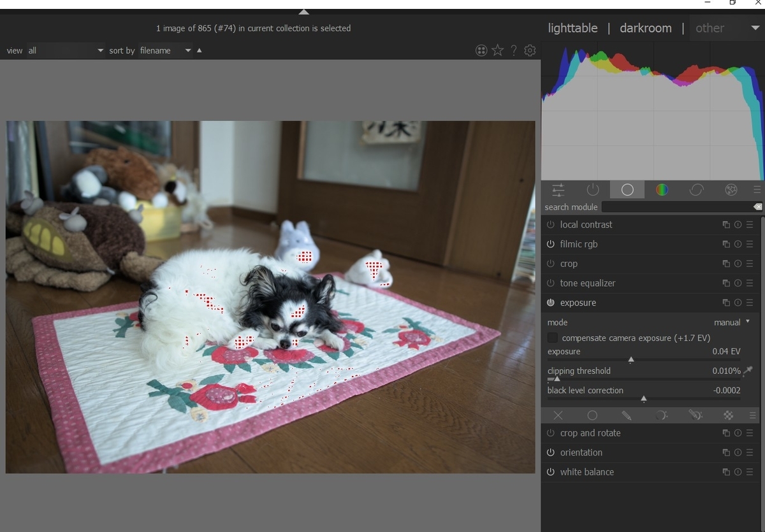Select parametric mask icon

(661, 415)
